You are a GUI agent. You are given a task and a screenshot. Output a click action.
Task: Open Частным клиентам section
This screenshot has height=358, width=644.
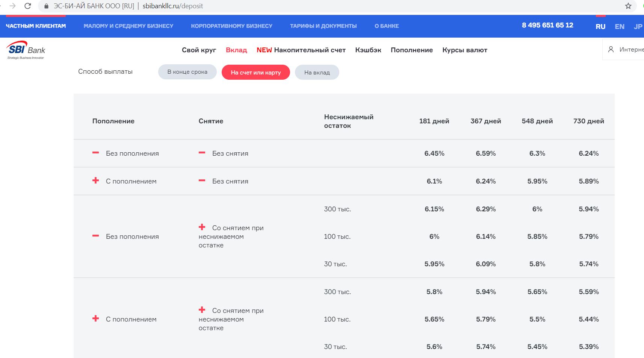[x=36, y=26]
